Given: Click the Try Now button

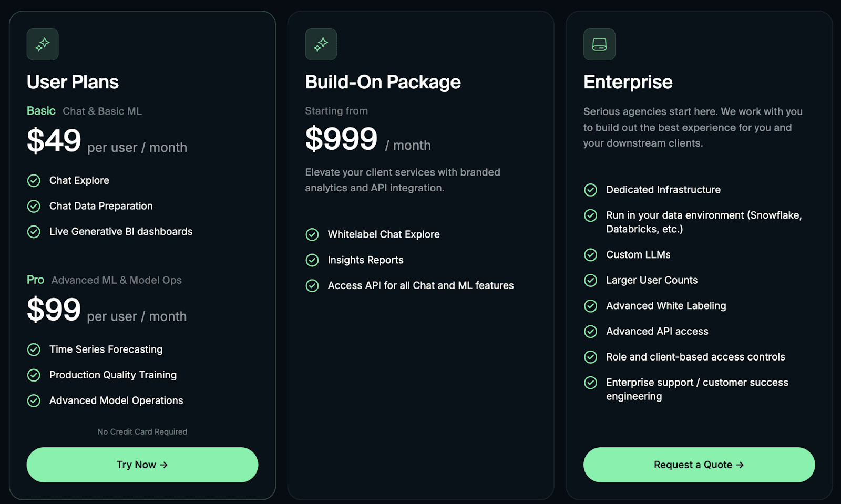Looking at the screenshot, I should (142, 465).
